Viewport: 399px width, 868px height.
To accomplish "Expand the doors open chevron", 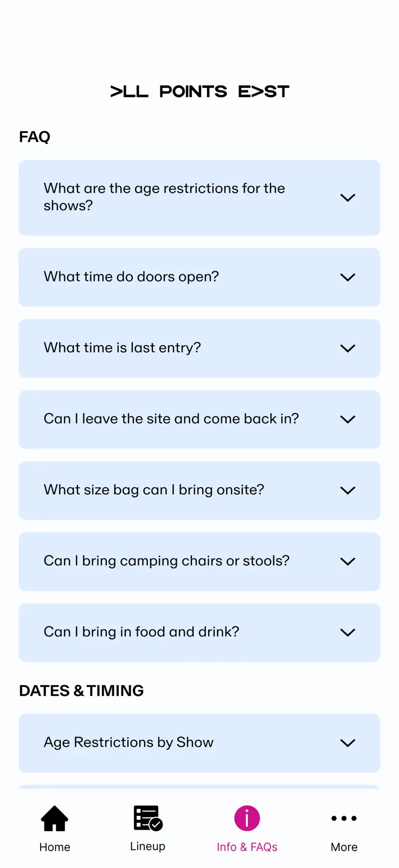I will [x=347, y=277].
